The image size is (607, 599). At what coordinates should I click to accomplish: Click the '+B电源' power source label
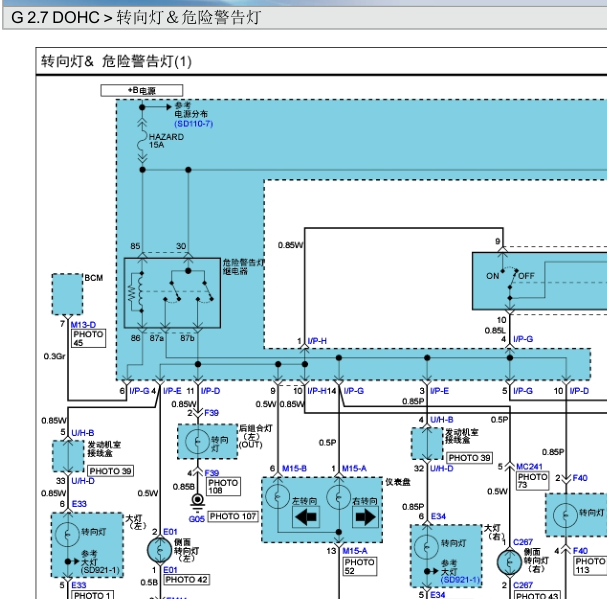point(142,91)
